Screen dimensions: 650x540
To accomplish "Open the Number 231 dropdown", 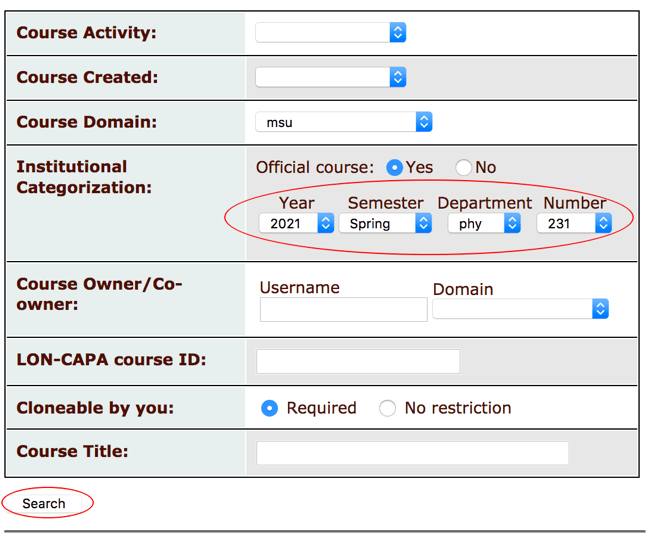I will (x=573, y=224).
